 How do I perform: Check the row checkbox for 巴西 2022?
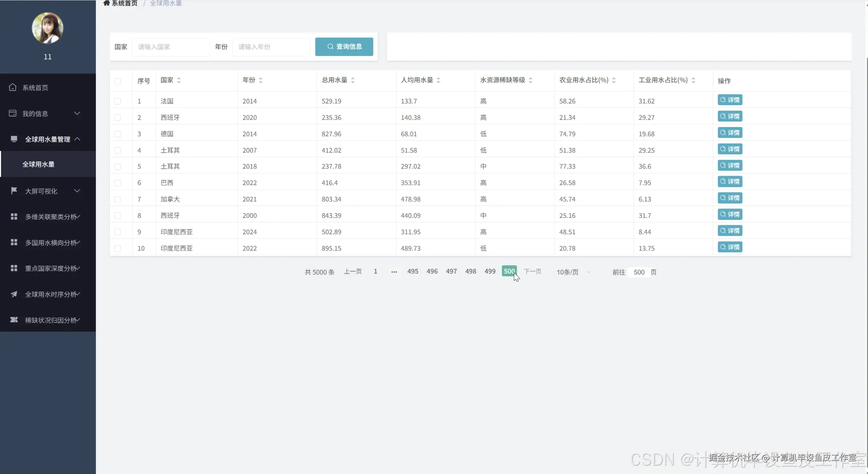117,183
